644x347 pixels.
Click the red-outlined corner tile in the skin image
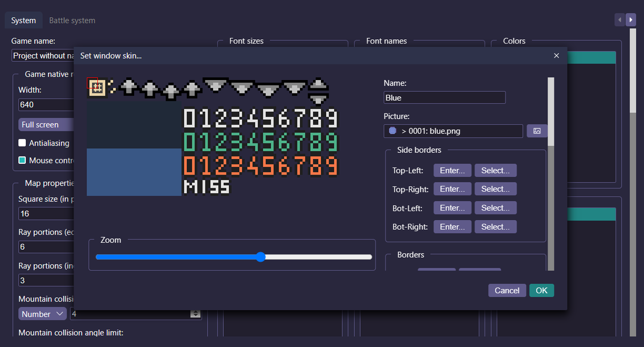coord(92,83)
